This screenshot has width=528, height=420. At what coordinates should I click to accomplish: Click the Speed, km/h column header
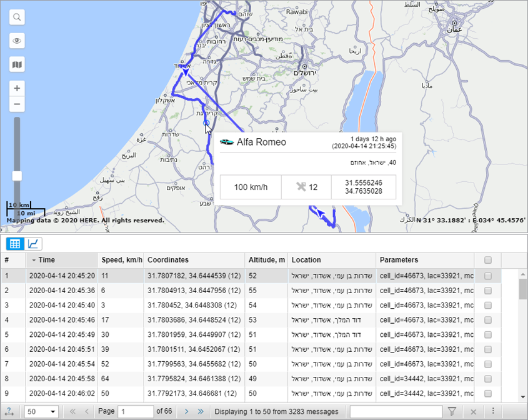pyautogui.click(x=121, y=260)
